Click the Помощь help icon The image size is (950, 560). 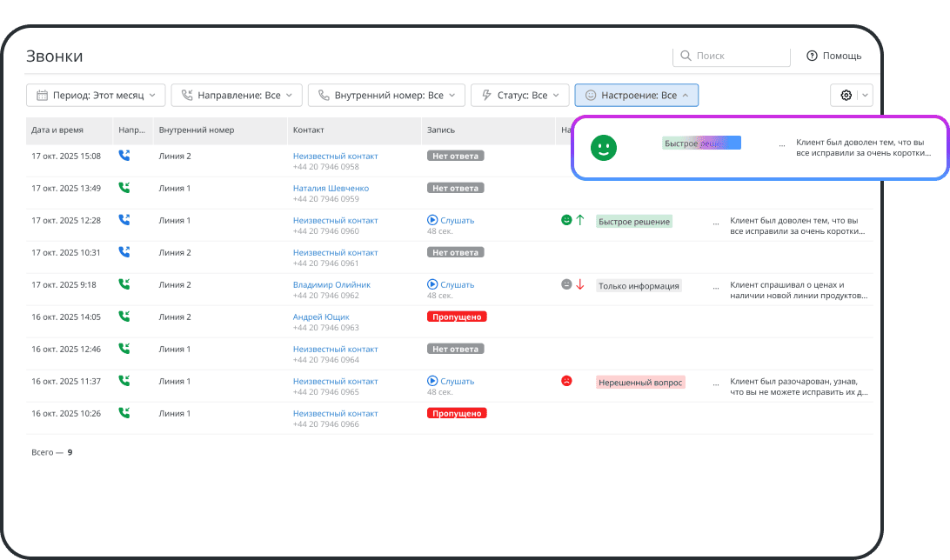pyautogui.click(x=812, y=56)
